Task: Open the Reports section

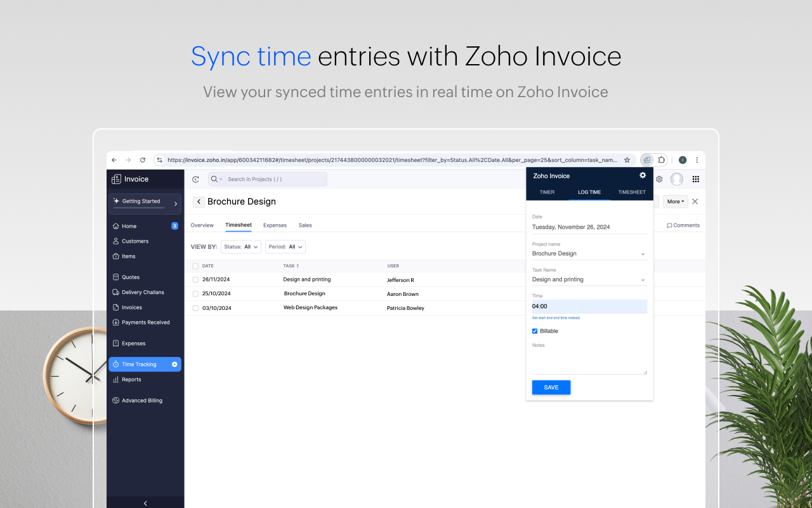Action: (131, 379)
